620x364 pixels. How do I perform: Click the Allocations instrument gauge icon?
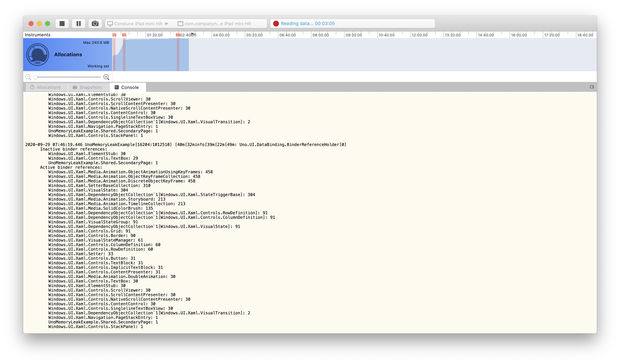pos(37,55)
